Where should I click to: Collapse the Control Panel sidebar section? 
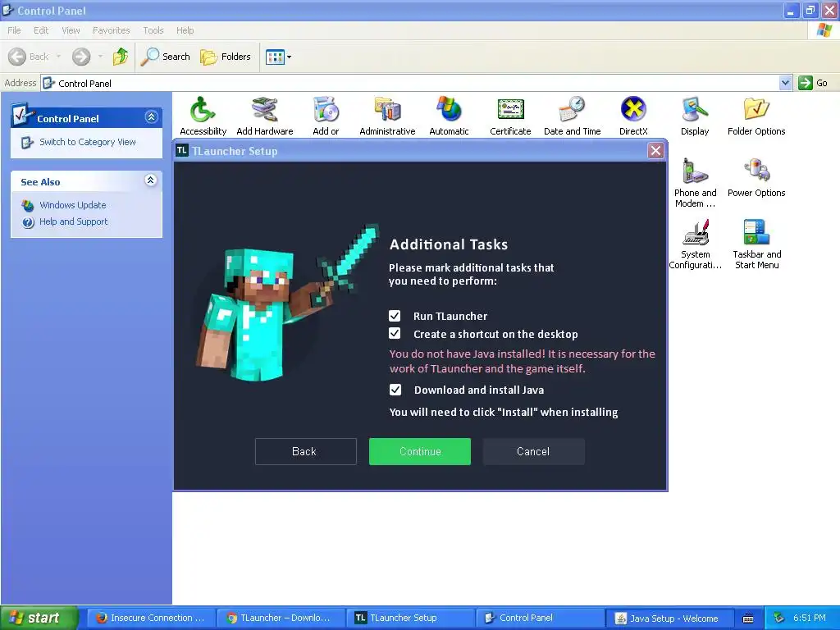coord(151,116)
